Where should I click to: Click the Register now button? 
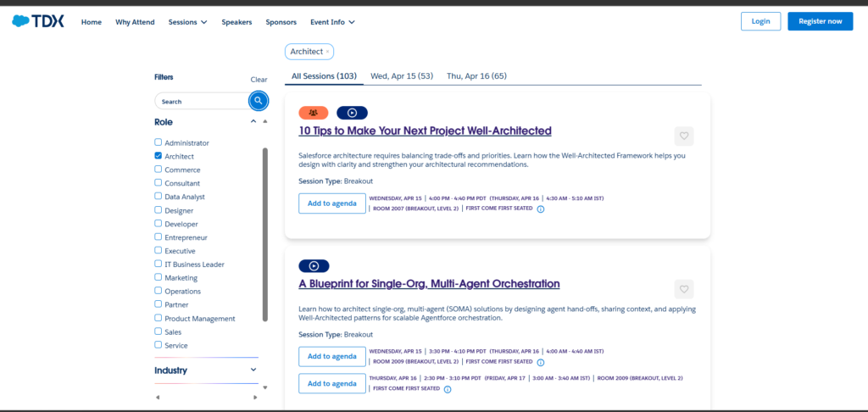click(x=820, y=21)
